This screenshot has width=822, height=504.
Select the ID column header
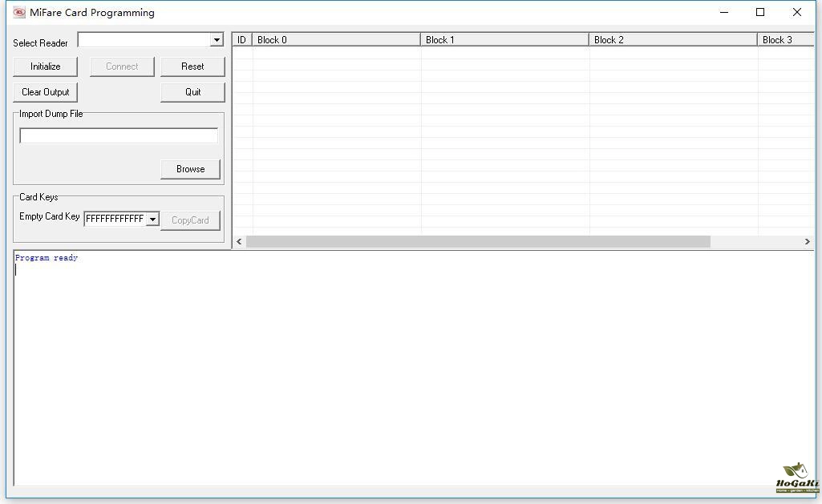241,40
